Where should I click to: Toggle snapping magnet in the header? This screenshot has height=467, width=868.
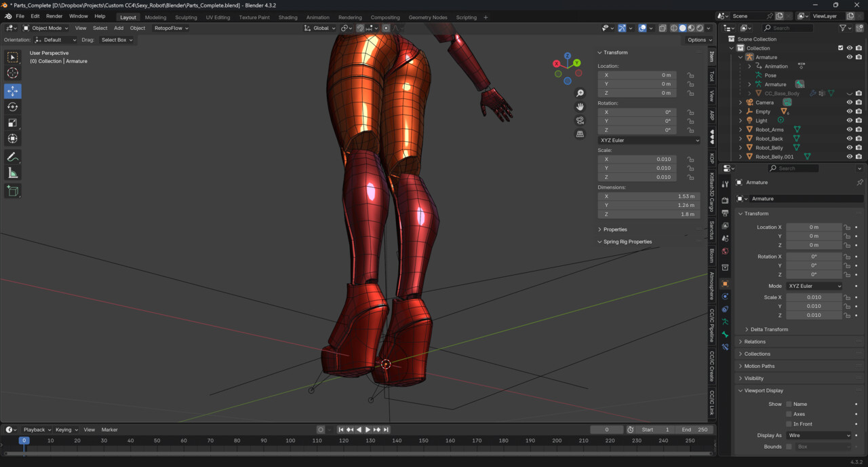(360, 28)
